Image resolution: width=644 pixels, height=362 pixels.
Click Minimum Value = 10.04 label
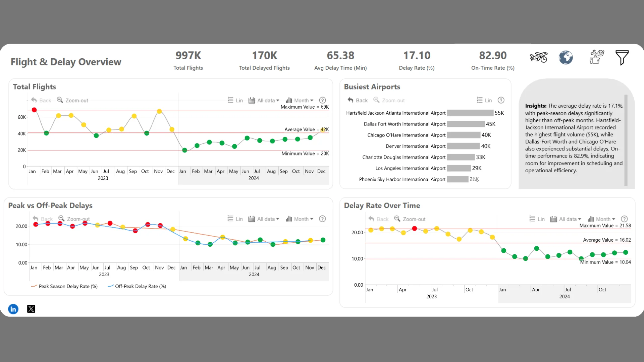coord(605,262)
